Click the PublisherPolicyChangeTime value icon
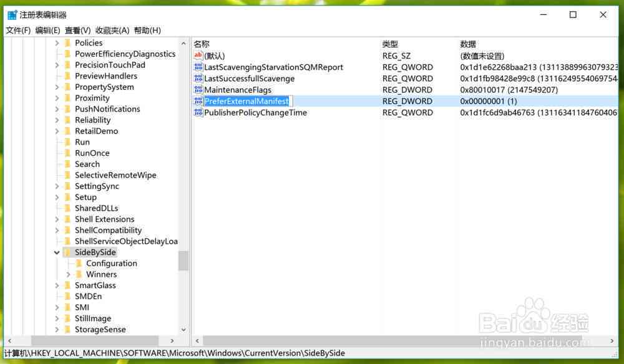 [198, 112]
